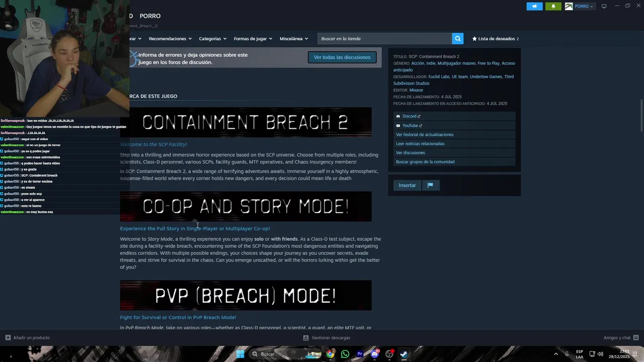Click the Discord logo icon

click(398, 116)
